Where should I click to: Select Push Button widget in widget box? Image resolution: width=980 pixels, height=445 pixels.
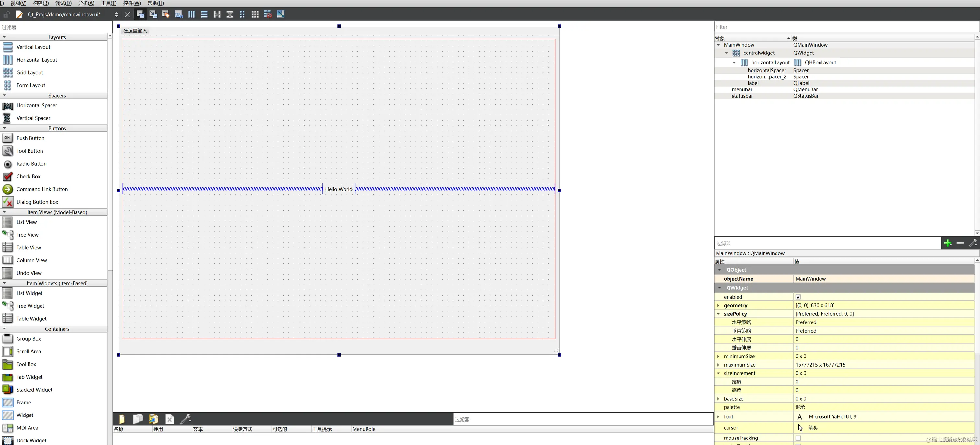click(30, 138)
